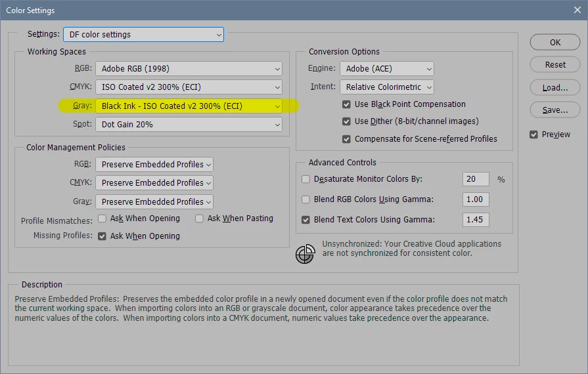Click the RGB blend gamma value field
The width and height of the screenshot is (588, 374).
(x=476, y=199)
